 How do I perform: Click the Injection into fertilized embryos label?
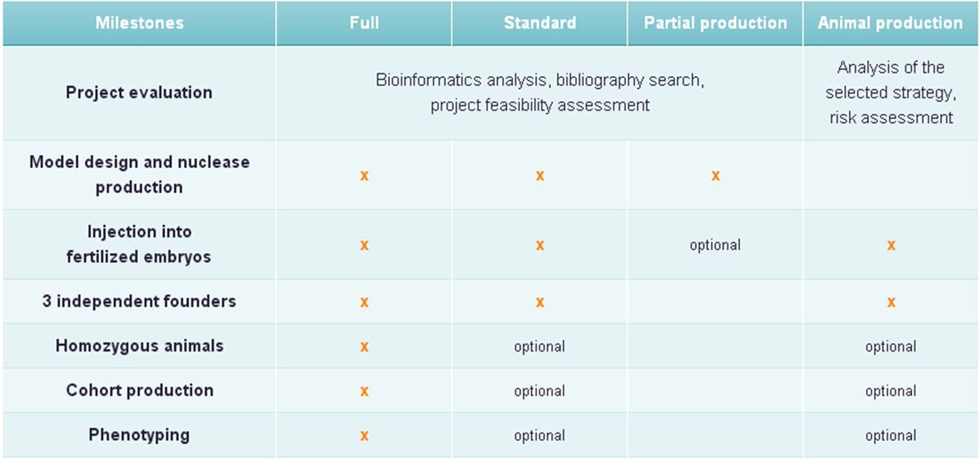pyautogui.click(x=140, y=244)
